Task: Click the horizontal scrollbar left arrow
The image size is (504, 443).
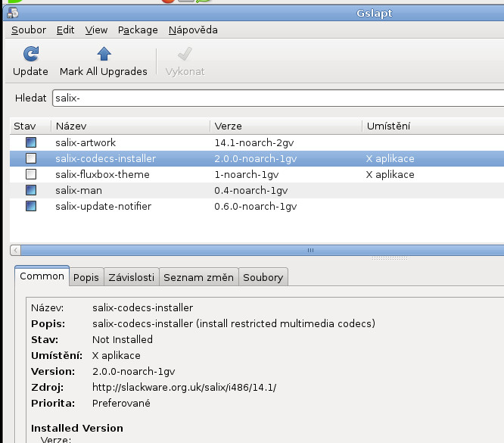Action: click(15, 250)
